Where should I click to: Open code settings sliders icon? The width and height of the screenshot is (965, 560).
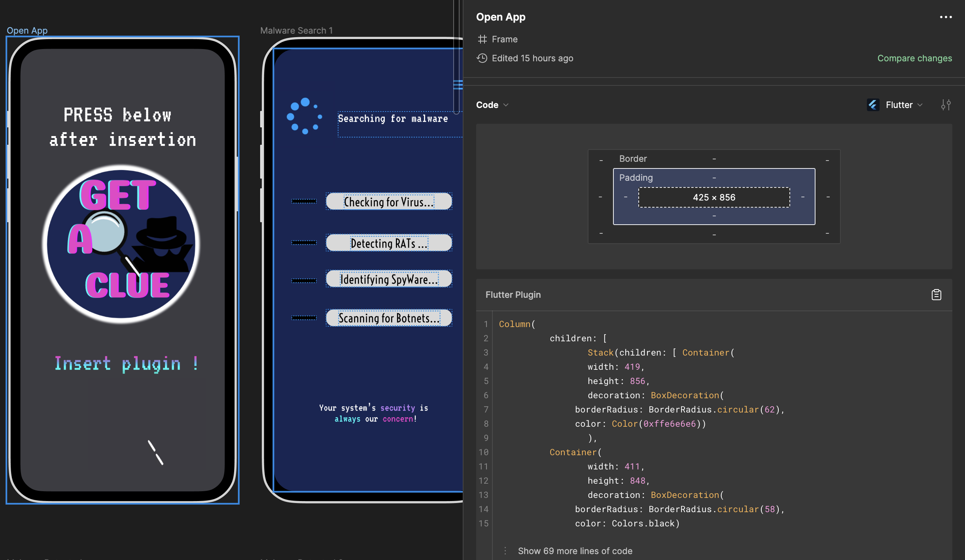tap(946, 105)
